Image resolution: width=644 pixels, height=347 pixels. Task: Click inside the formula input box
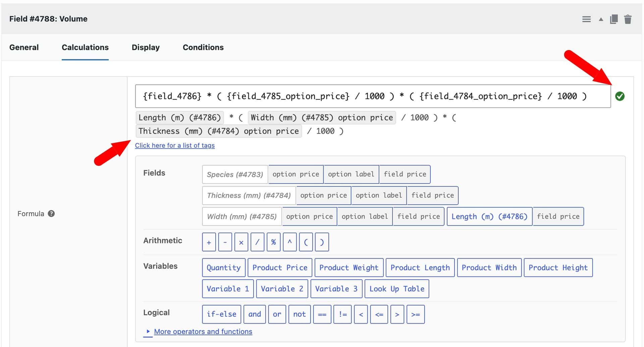pos(373,96)
